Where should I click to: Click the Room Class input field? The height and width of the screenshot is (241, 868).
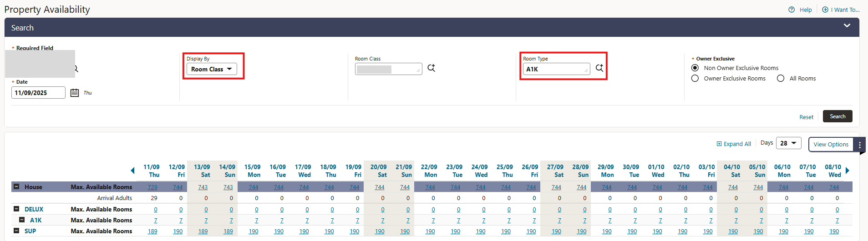(x=388, y=69)
